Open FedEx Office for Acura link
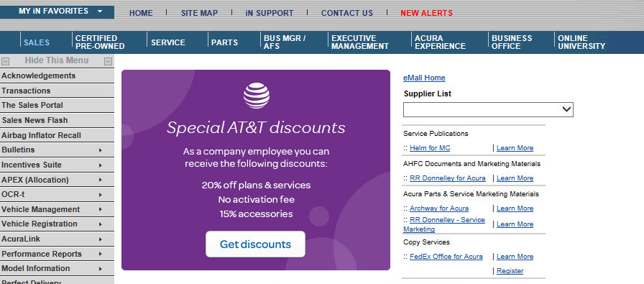 (446, 257)
